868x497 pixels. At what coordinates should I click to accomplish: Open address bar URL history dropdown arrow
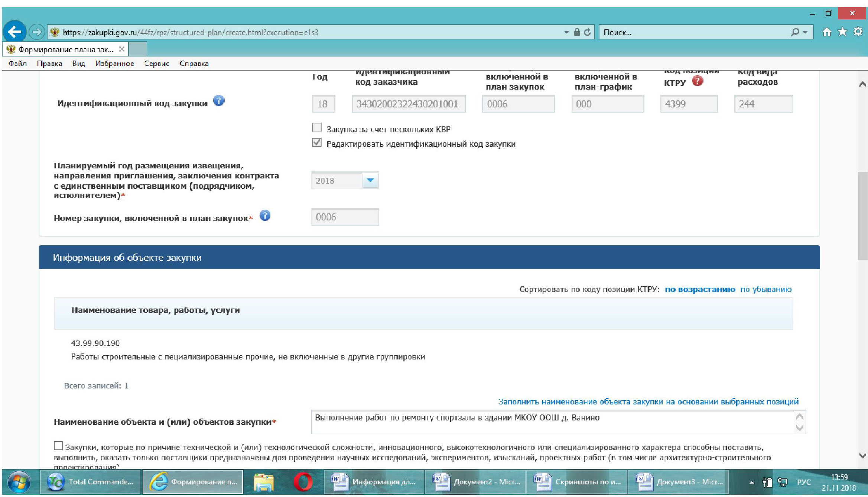pyautogui.click(x=566, y=32)
